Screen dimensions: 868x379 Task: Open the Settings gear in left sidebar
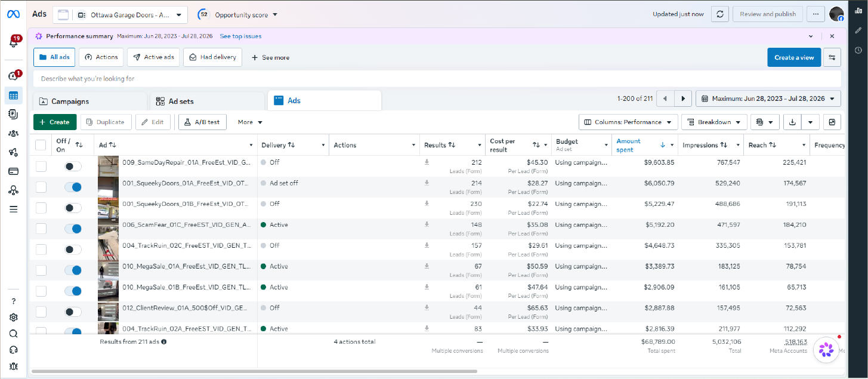[14, 318]
